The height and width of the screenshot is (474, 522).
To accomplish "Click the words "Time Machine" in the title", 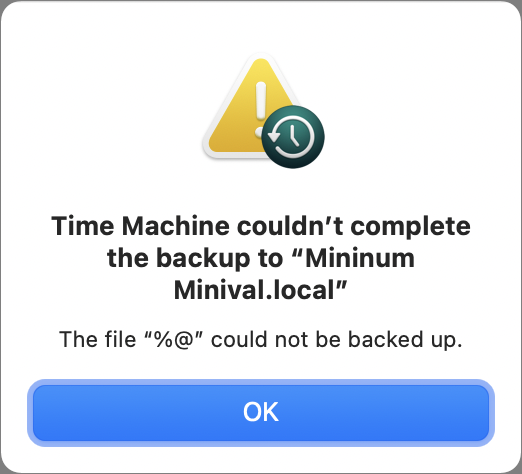I will [x=140, y=226].
